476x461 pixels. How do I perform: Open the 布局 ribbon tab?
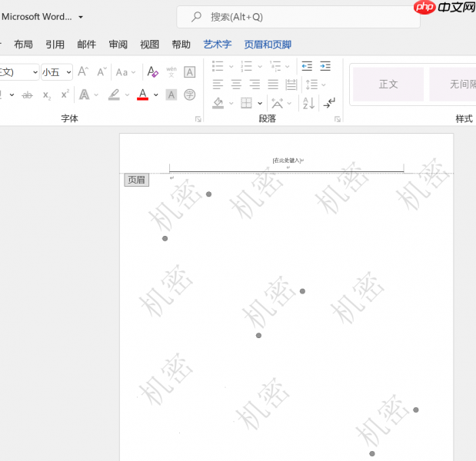coord(23,45)
